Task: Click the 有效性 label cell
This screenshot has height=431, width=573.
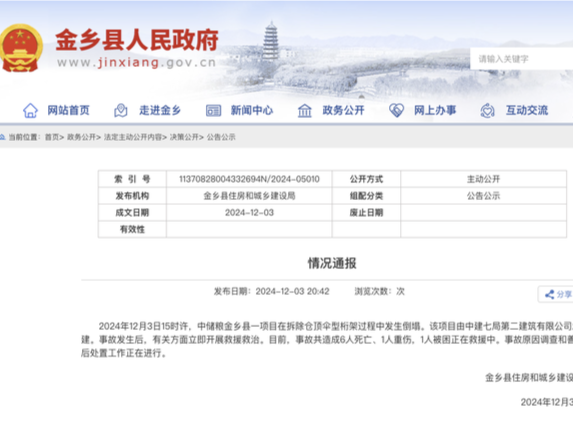Action: coord(132,230)
